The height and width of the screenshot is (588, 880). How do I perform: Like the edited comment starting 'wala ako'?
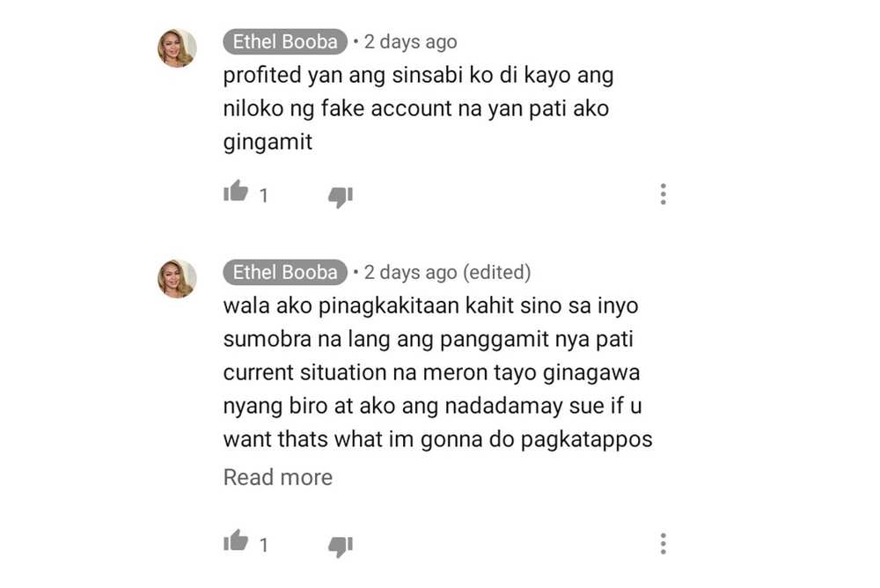[x=236, y=541]
